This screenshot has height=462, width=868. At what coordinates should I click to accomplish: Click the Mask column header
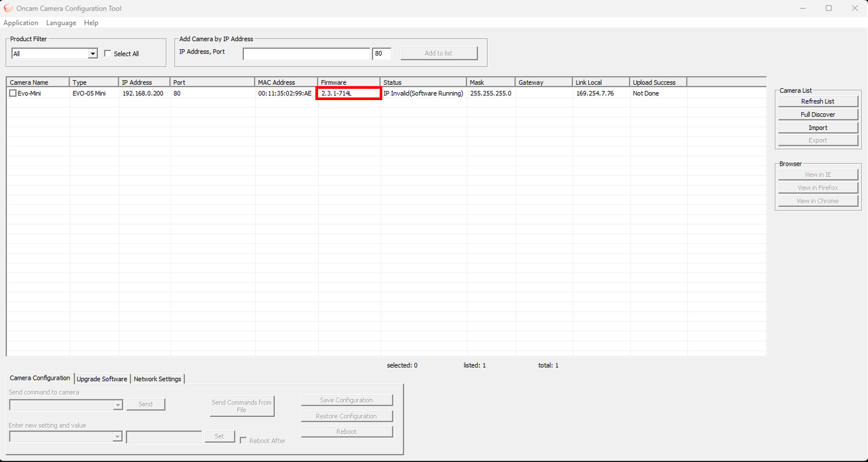[491, 82]
